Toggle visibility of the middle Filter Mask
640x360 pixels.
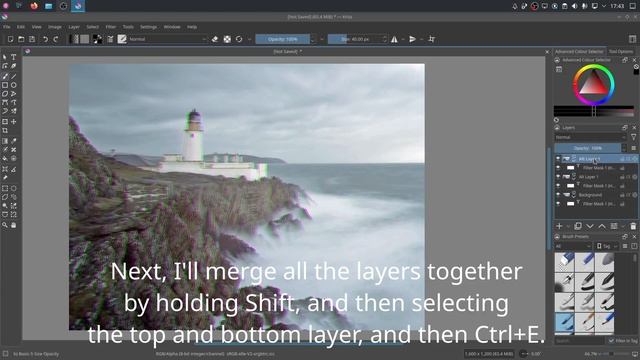click(x=558, y=186)
